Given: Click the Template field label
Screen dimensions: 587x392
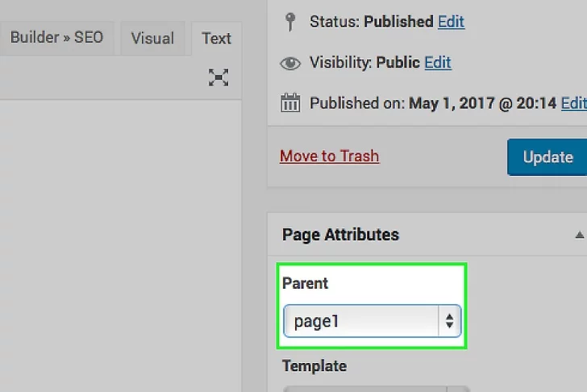Looking at the screenshot, I should pyautogui.click(x=314, y=365).
